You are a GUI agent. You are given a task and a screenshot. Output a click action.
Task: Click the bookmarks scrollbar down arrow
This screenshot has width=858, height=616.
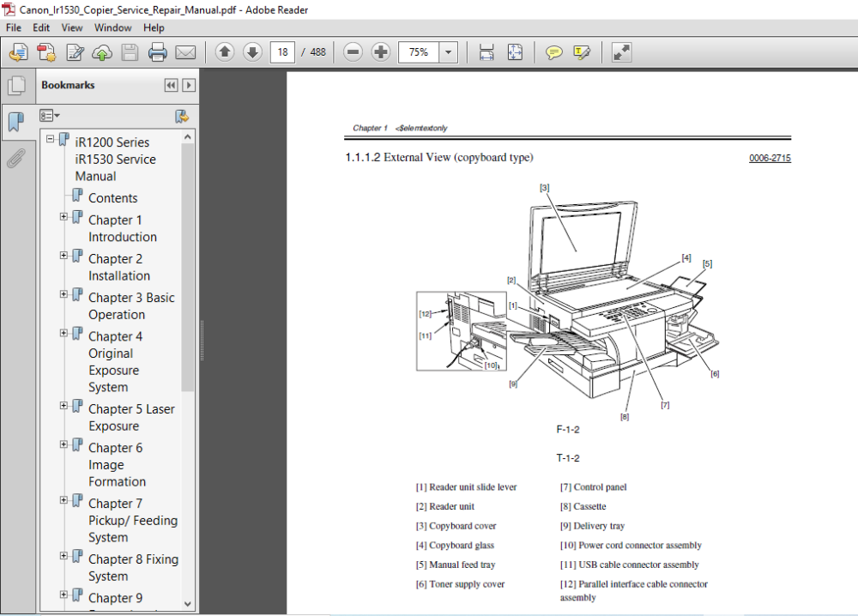pos(188,604)
